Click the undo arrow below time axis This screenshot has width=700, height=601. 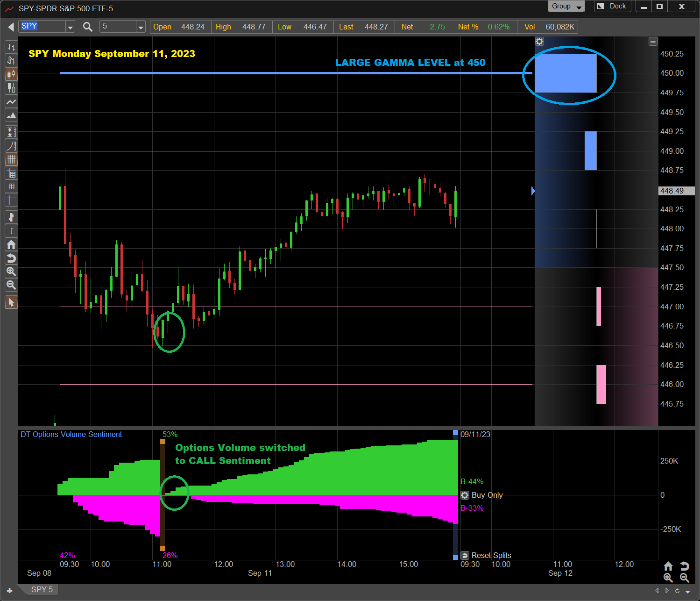pyautogui.click(x=685, y=566)
